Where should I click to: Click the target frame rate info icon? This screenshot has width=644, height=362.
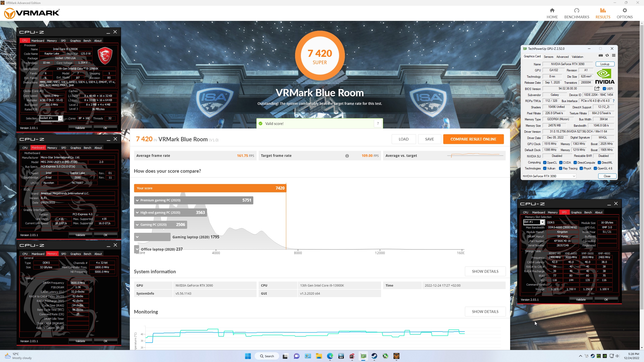click(x=347, y=156)
